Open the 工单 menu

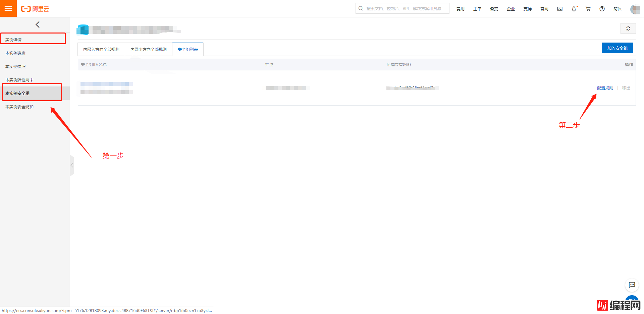coord(477,9)
